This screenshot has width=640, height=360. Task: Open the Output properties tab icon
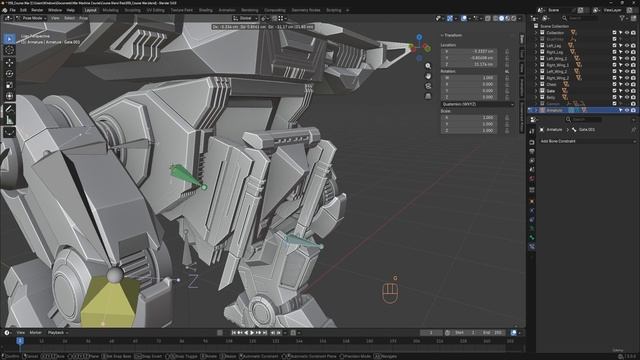(531, 151)
